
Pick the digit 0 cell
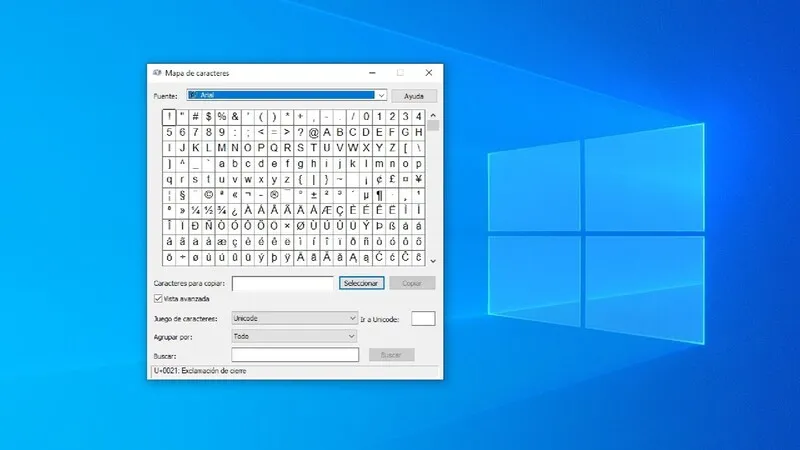point(366,117)
